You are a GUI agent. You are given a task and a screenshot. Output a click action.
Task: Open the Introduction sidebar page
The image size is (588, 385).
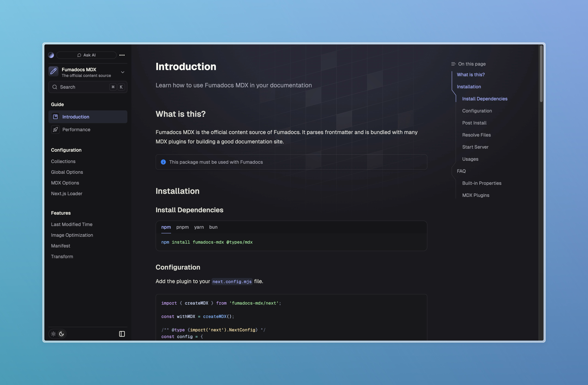(x=88, y=117)
